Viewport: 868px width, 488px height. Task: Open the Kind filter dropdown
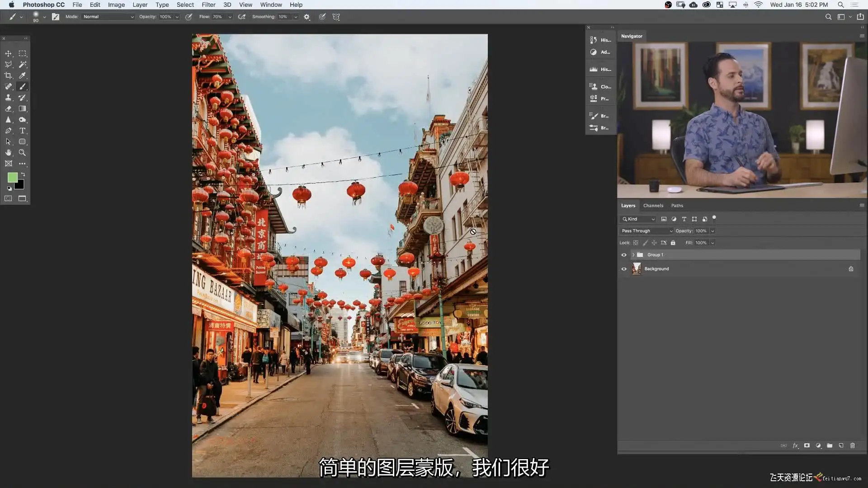[x=638, y=219]
